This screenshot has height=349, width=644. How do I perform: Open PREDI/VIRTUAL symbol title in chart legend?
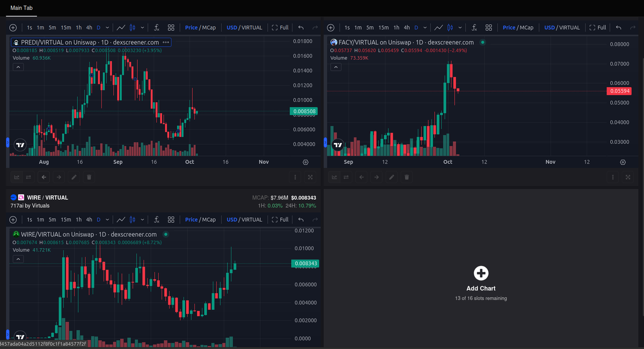point(90,42)
